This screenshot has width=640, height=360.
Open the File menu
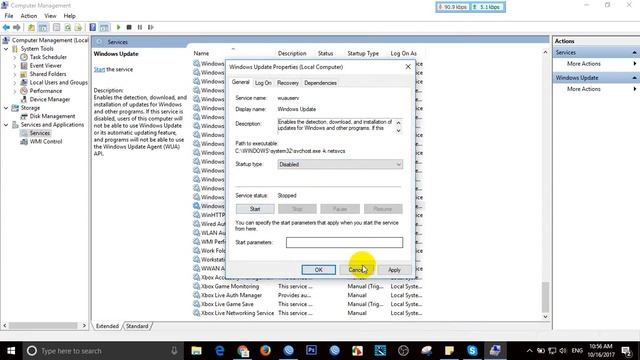click(9, 16)
